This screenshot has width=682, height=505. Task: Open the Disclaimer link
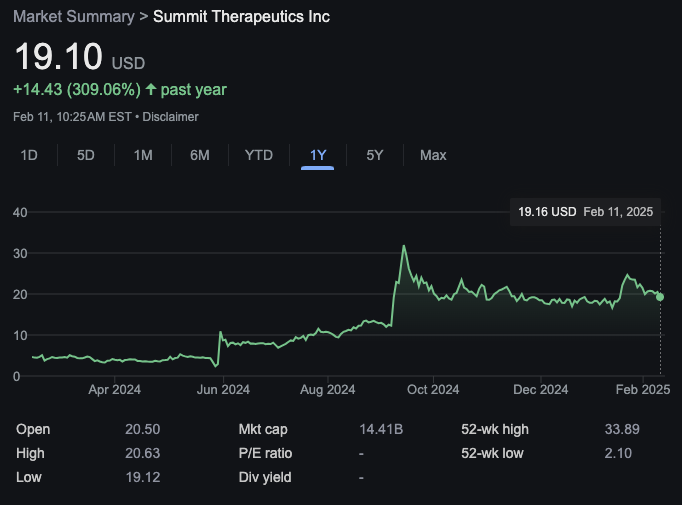(170, 117)
